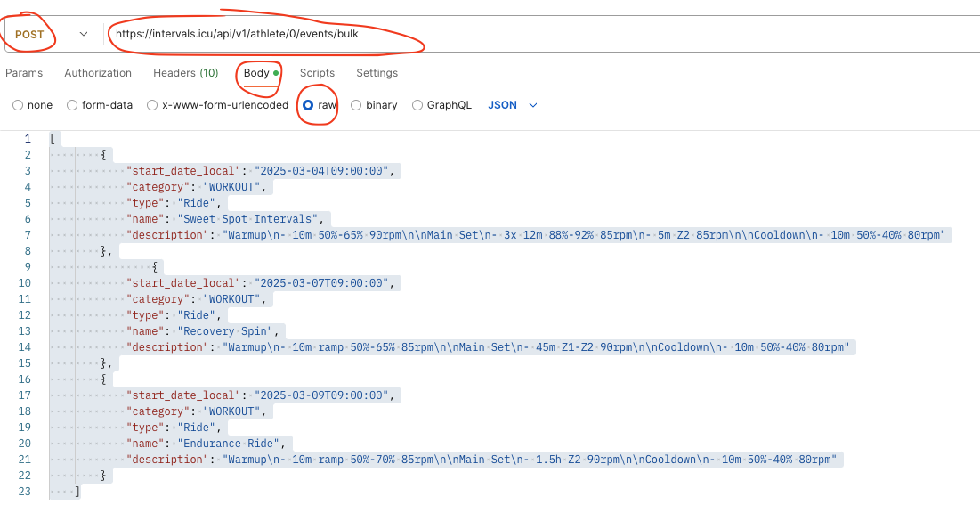Click the "Endurance Ride" name value

click(228, 443)
